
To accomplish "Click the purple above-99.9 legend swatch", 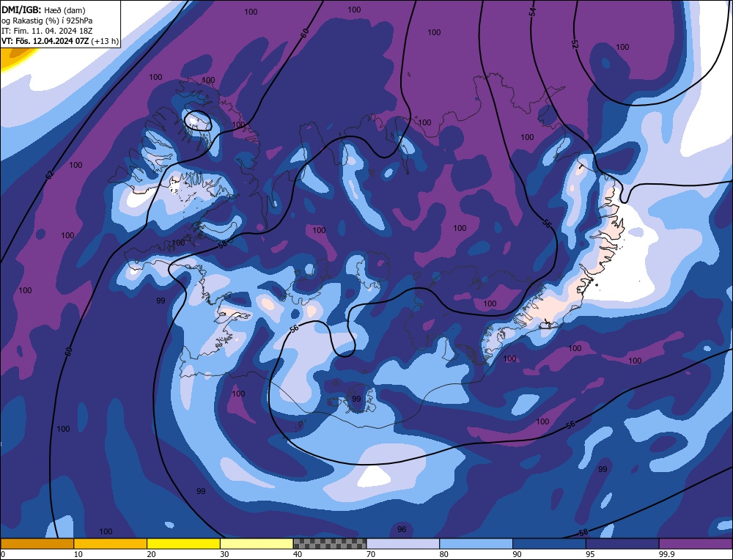I will tap(696, 543).
